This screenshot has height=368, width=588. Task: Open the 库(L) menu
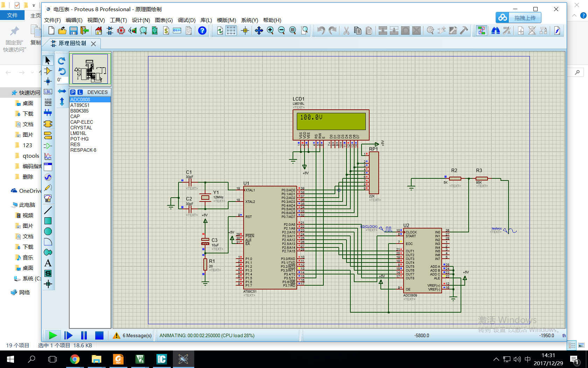tap(206, 20)
